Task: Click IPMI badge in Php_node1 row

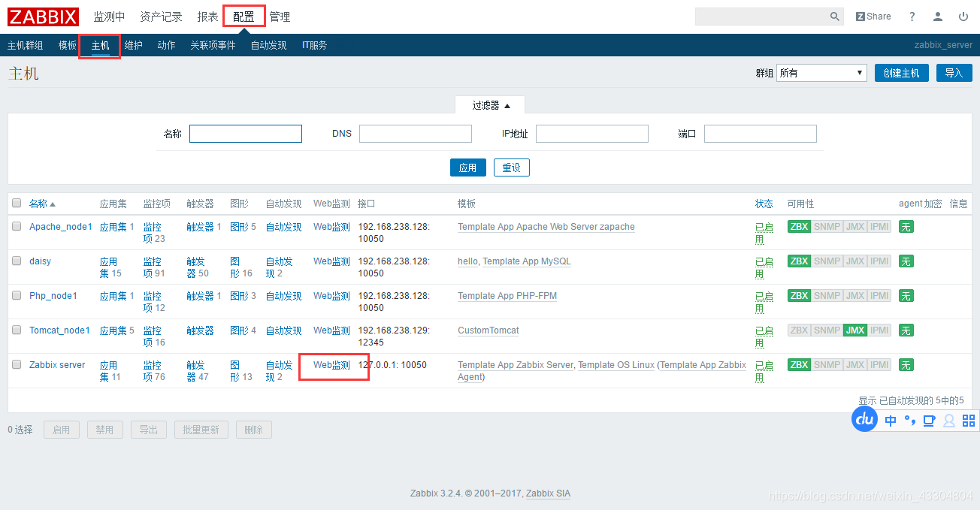Action: tap(879, 296)
